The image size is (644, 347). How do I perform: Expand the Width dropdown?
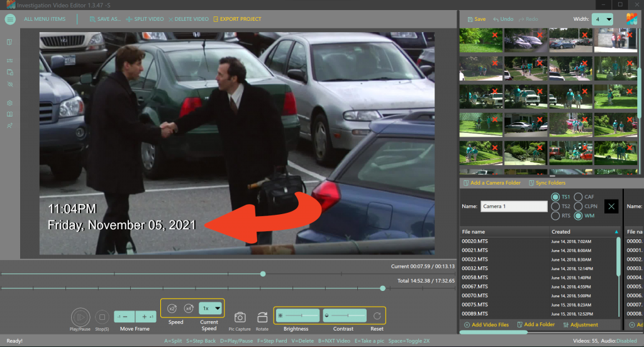tap(602, 20)
